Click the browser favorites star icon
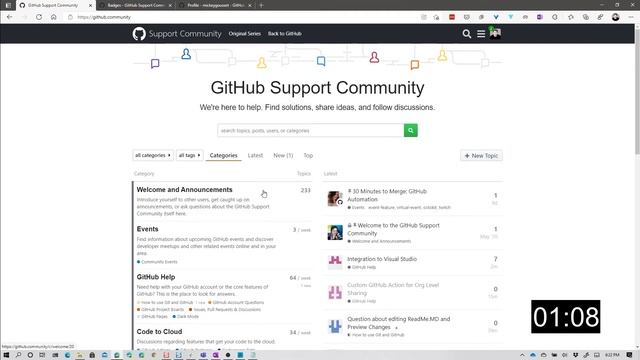The width and height of the screenshot is (640, 360). coord(571,17)
